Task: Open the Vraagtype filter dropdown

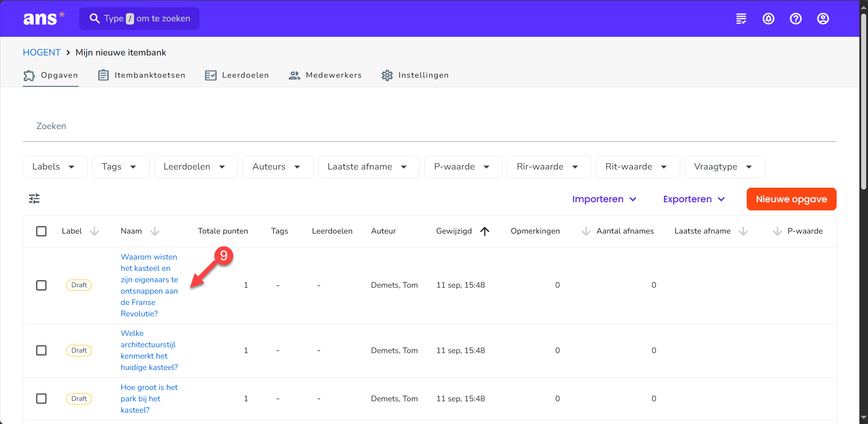Action: [x=724, y=167]
